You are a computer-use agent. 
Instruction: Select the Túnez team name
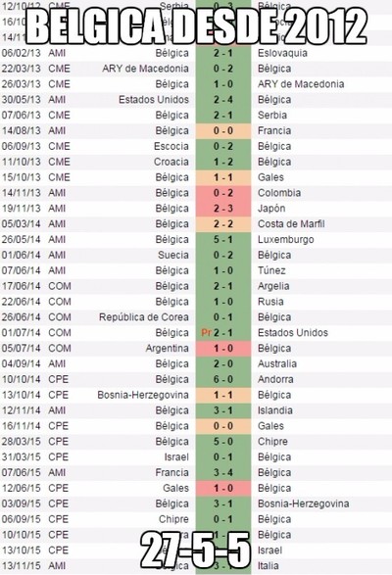[271, 270]
